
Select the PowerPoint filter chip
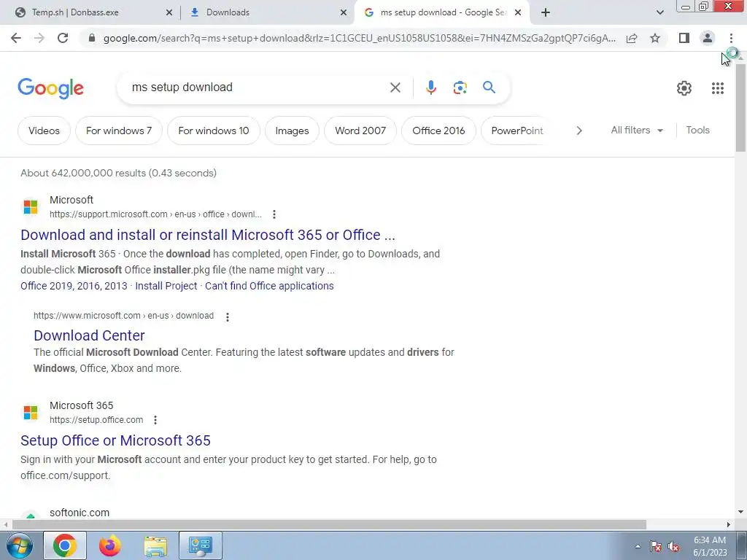point(517,131)
